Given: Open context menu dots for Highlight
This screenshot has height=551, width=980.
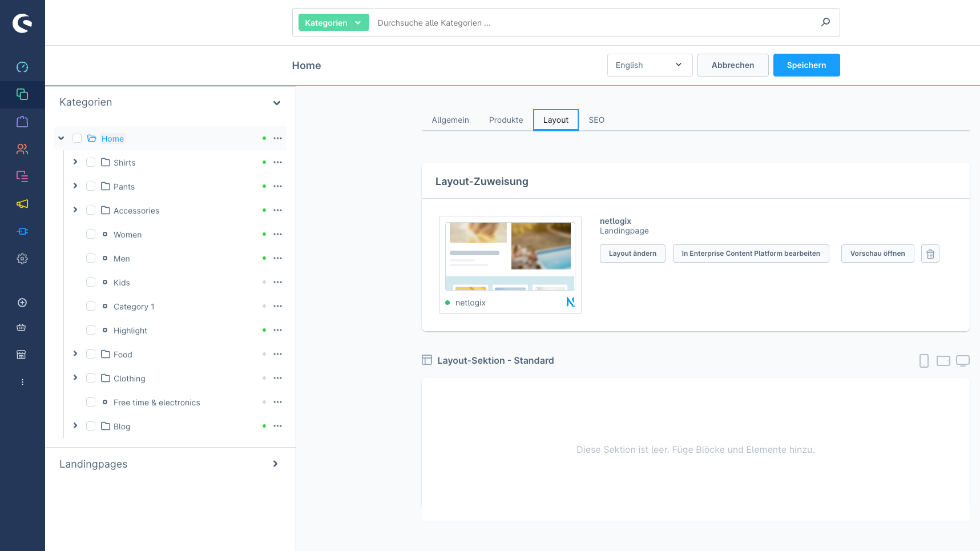Looking at the screenshot, I should coord(278,330).
